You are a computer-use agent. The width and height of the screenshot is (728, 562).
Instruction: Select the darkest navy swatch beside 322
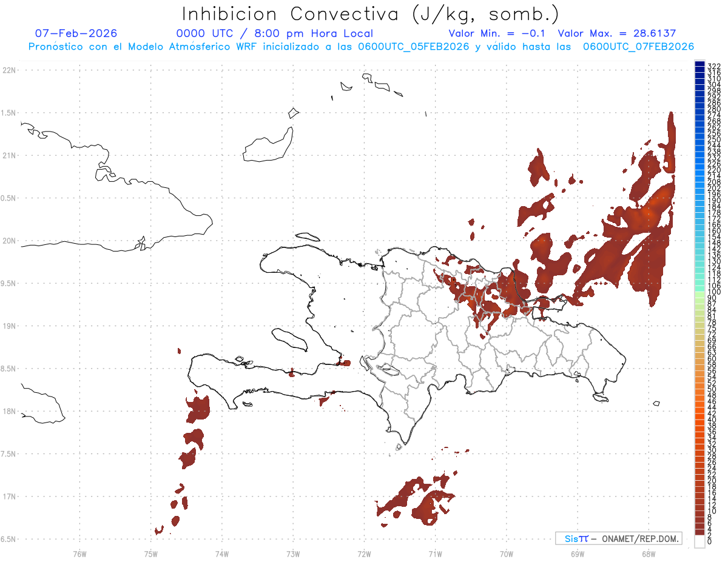699,64
